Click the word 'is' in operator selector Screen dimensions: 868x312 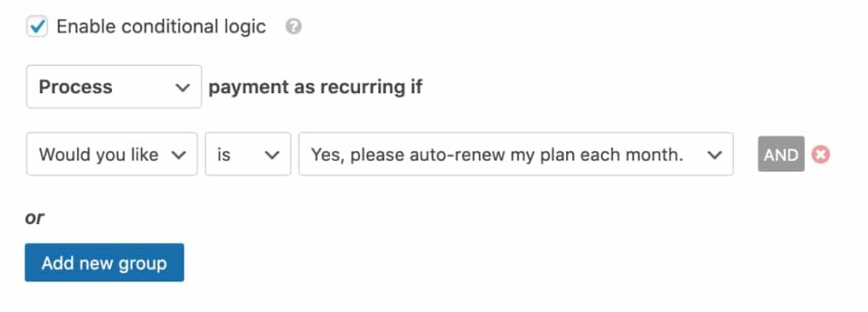point(224,154)
